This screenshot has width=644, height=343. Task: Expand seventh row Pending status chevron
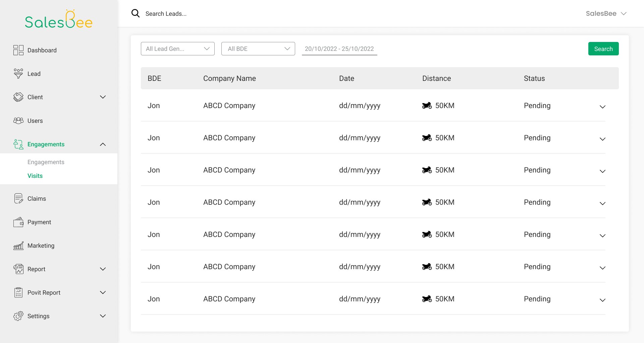(602, 300)
